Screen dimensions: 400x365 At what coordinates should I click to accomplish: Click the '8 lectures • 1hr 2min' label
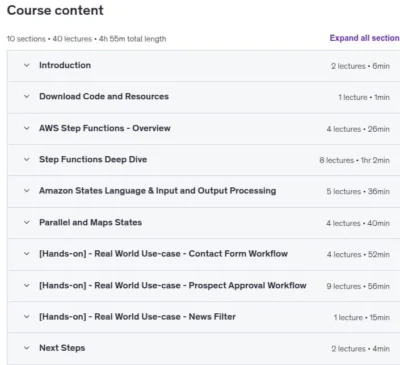(x=355, y=160)
